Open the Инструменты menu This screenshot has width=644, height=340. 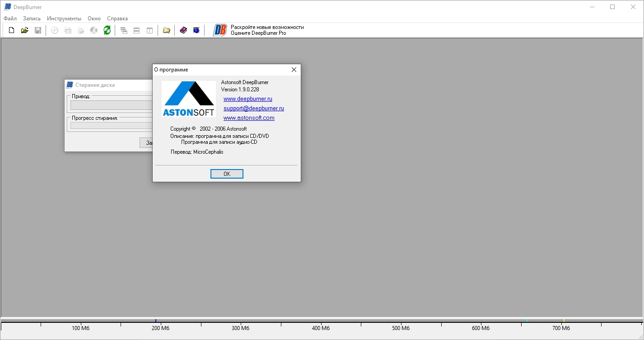64,19
